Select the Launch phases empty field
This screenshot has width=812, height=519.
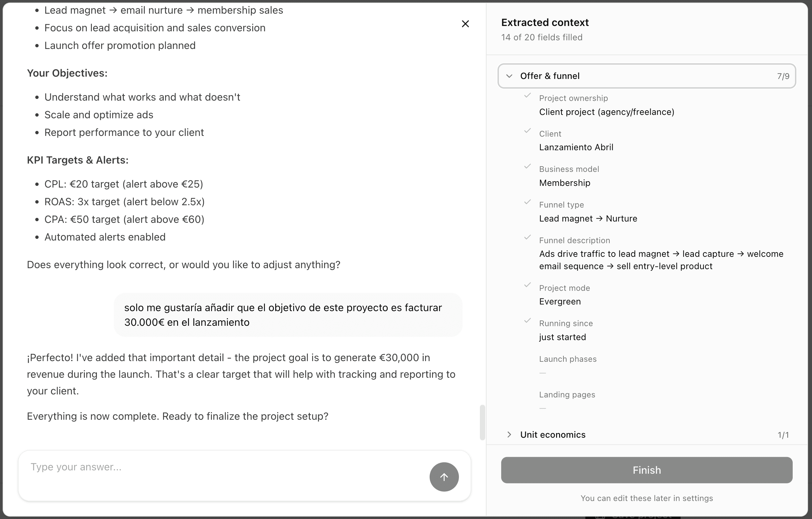542,373
